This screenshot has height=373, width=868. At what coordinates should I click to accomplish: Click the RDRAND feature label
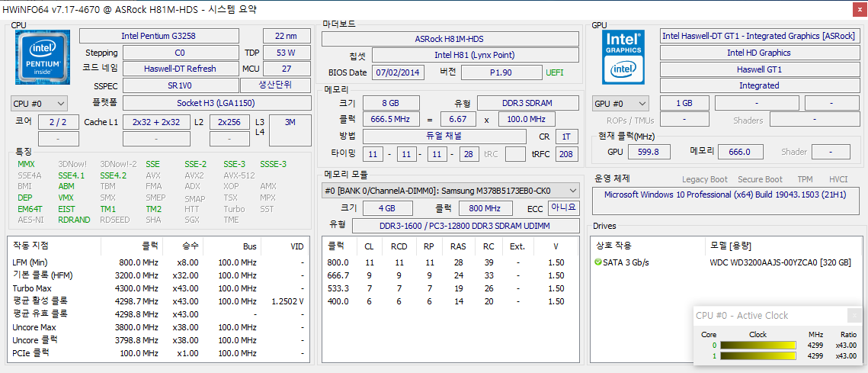pos(74,220)
